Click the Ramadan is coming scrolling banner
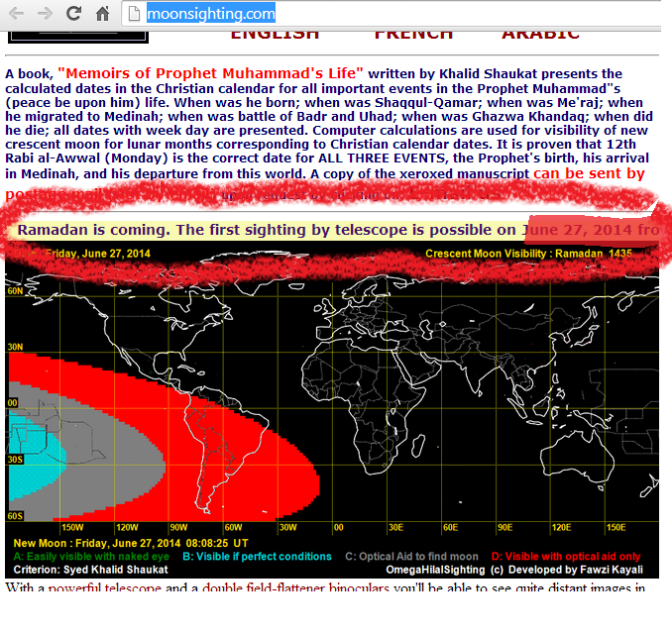Image resolution: width=672 pixels, height=634 pixels. click(x=332, y=230)
